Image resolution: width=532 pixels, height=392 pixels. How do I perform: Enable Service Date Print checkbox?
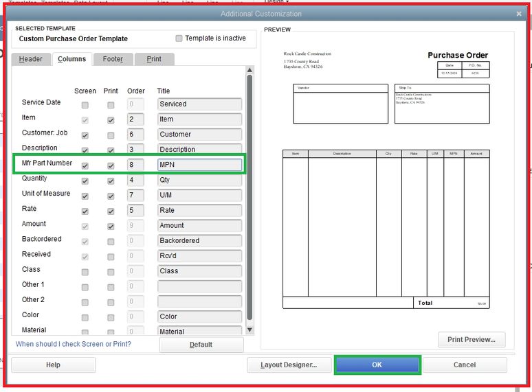click(x=111, y=105)
